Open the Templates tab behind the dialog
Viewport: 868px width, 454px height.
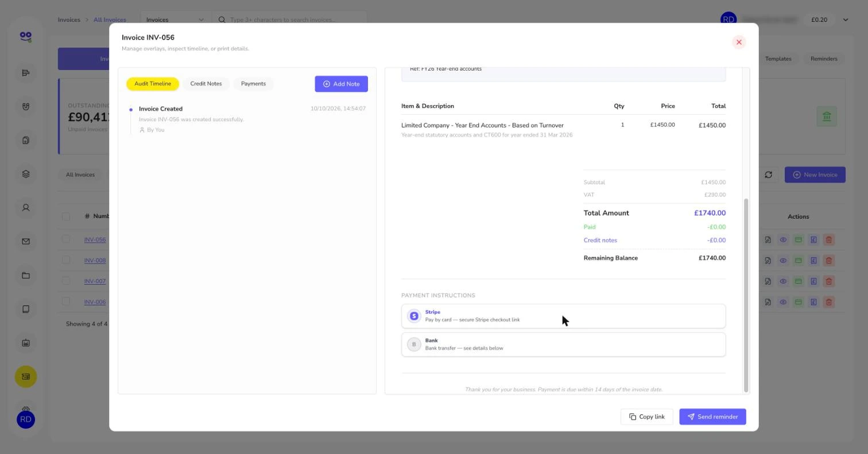click(778, 59)
